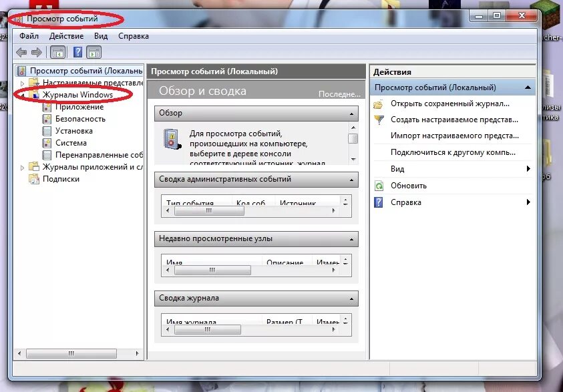Select Установка in the tree
The width and height of the screenshot is (563, 392).
tap(74, 131)
